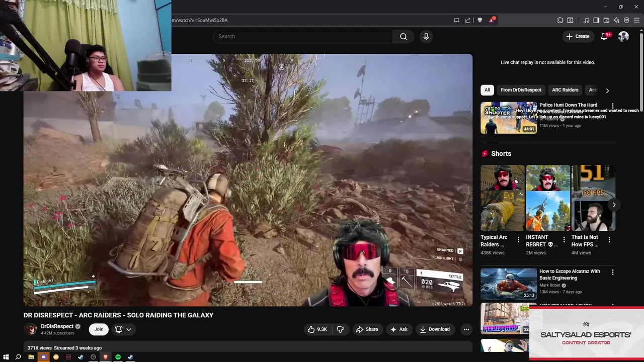This screenshot has height=362, width=644.
Task: Open more actions three-dot button under video
Action: 466,329
